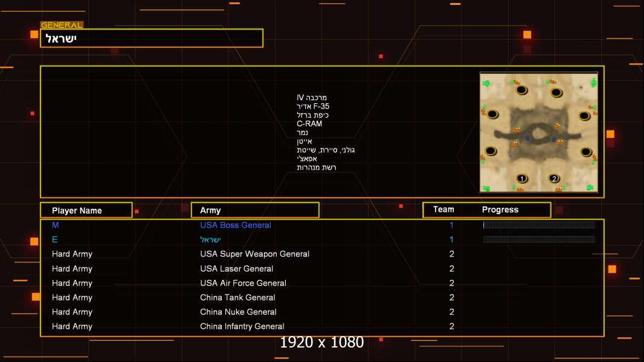The height and width of the screenshot is (362, 644).
Task: Click USA Air Force General entry
Action: 243,283
